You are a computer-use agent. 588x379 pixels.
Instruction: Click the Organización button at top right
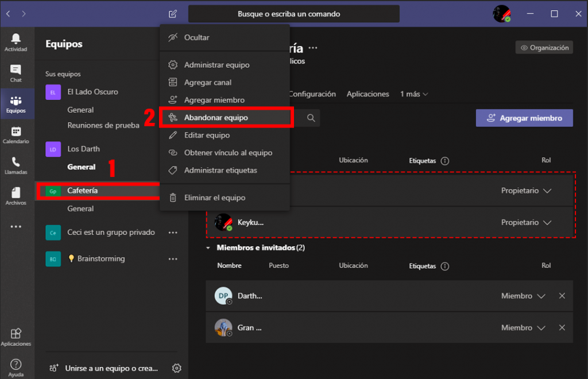click(x=544, y=47)
